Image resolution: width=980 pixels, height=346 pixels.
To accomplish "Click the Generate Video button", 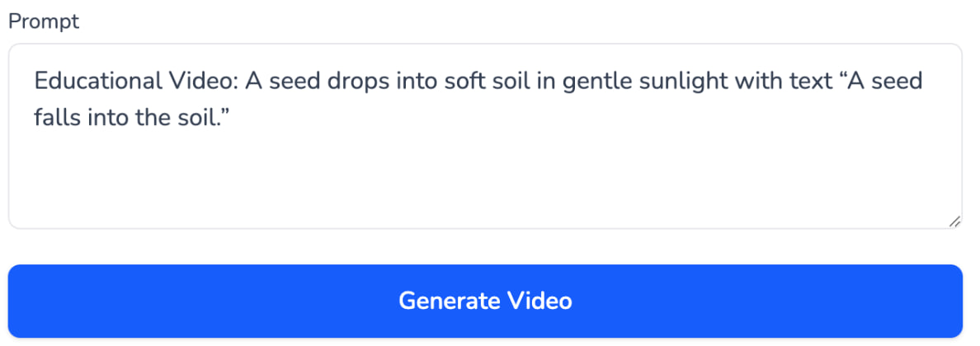I will (x=485, y=301).
